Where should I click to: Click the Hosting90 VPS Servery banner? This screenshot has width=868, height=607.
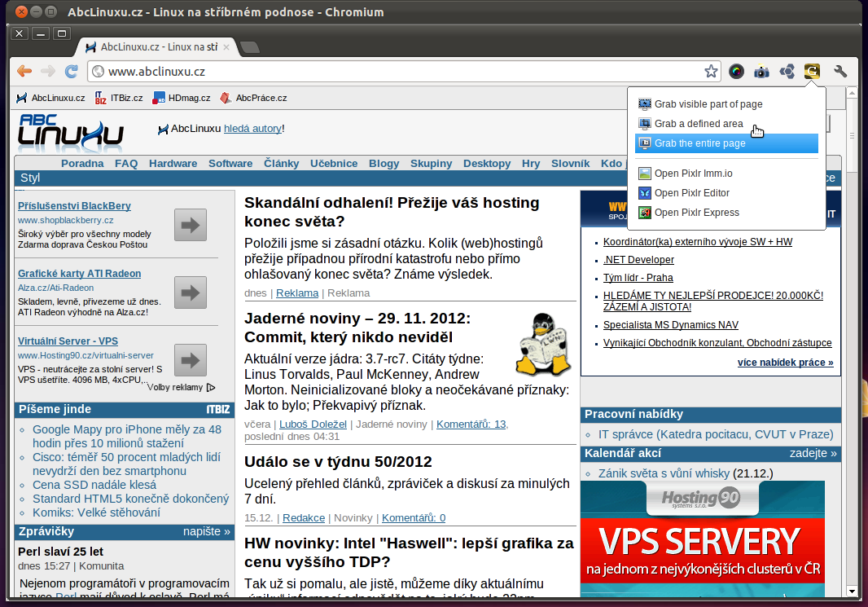coord(703,539)
